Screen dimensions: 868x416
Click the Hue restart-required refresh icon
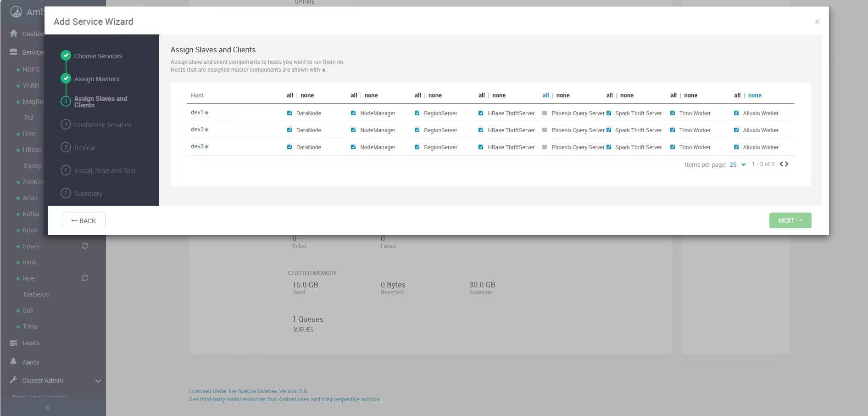pos(85,278)
